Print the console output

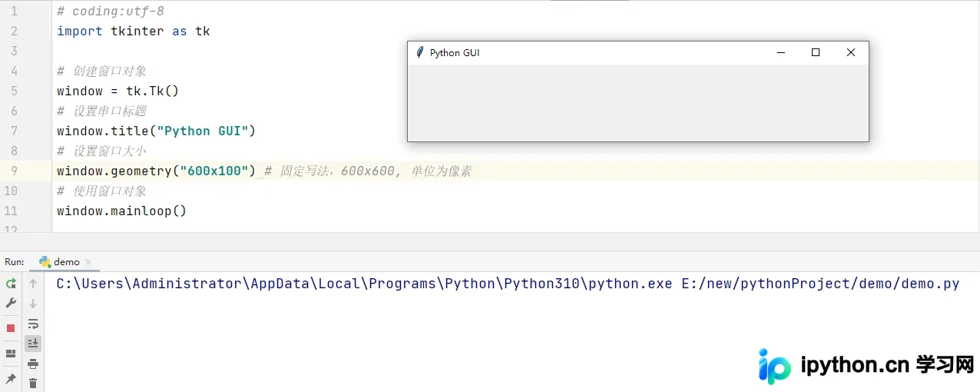pyautogui.click(x=33, y=364)
